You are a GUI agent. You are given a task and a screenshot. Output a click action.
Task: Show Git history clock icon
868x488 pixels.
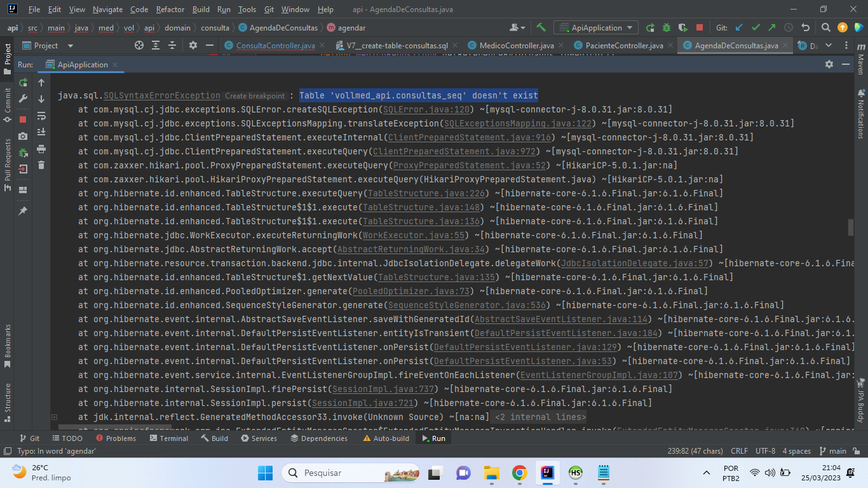coord(789,27)
